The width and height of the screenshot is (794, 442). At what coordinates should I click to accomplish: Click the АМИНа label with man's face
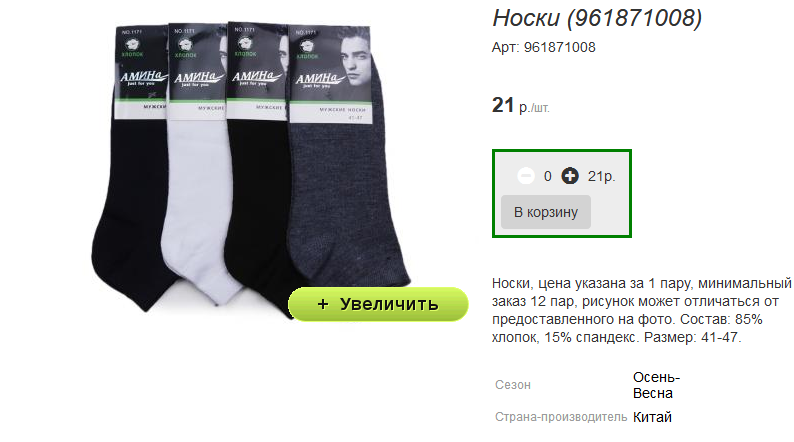tap(330, 75)
